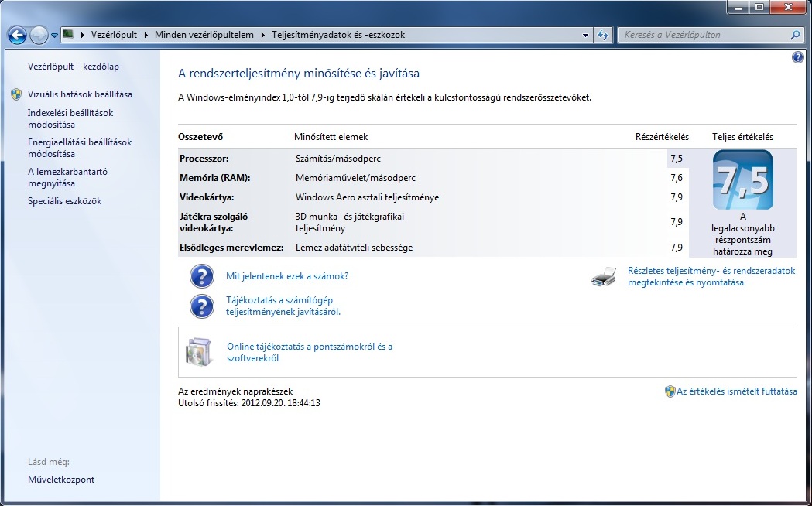The height and width of the screenshot is (506, 812).
Task: Click the magnifier search icon
Action: [x=796, y=35]
